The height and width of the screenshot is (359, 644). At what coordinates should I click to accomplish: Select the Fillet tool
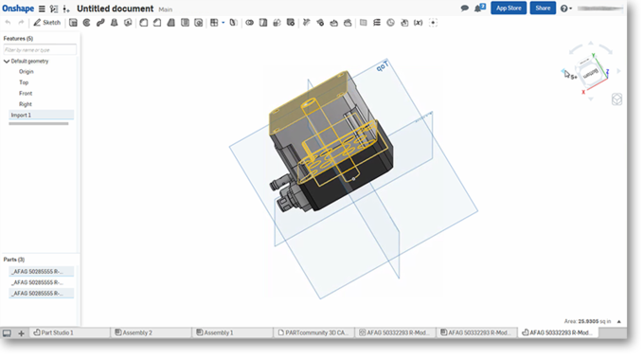(143, 23)
